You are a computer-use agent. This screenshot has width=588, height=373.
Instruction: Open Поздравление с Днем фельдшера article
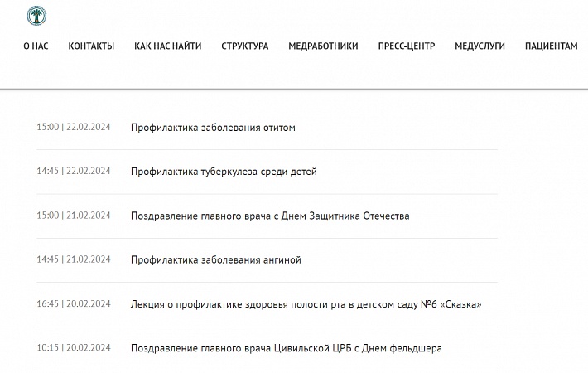click(x=286, y=348)
